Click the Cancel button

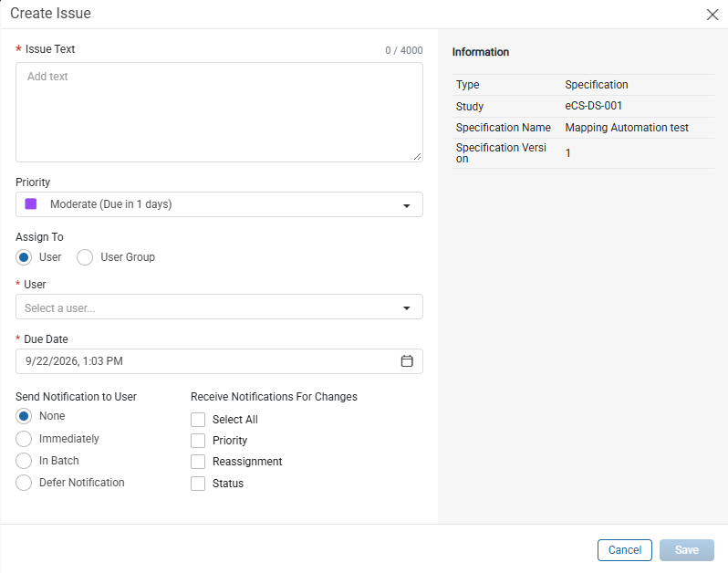(x=625, y=550)
